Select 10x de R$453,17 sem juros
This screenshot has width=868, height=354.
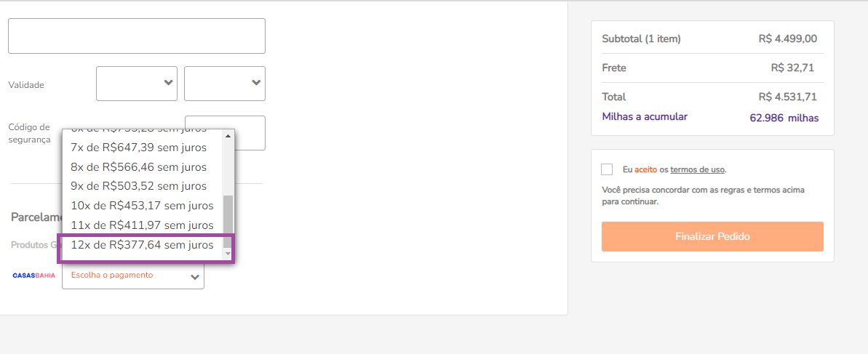[x=143, y=206]
